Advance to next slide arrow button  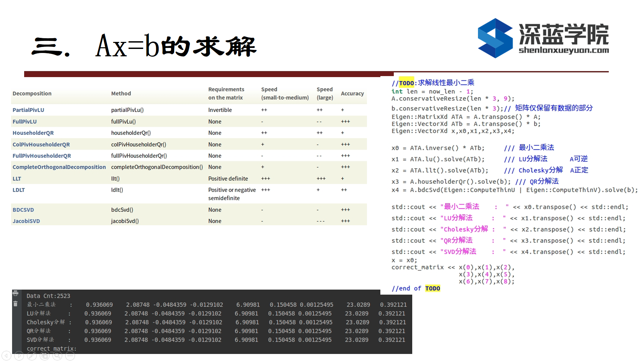point(19,356)
